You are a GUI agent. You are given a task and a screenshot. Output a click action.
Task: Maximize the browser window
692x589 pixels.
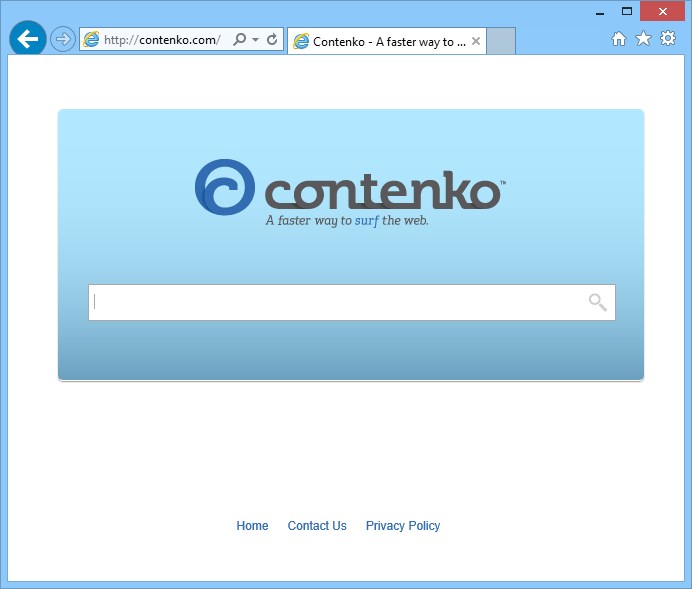(x=627, y=11)
